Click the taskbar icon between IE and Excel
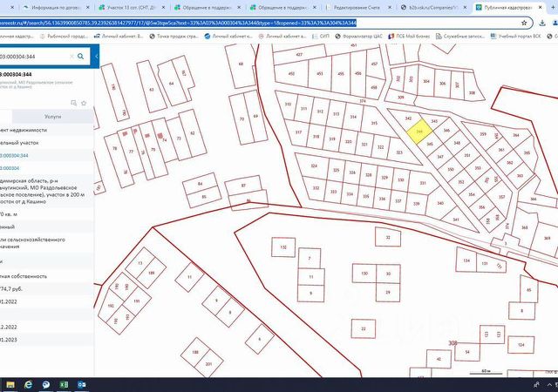 (46, 384)
